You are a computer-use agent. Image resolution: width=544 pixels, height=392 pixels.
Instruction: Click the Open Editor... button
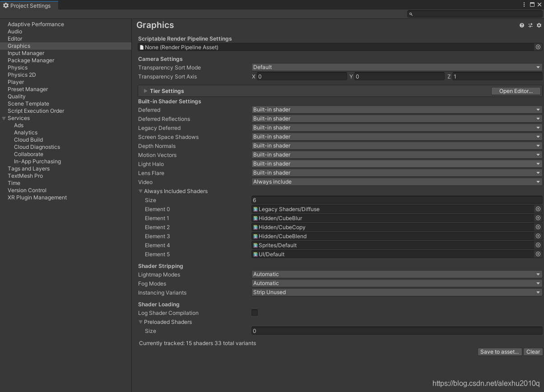tap(516, 91)
